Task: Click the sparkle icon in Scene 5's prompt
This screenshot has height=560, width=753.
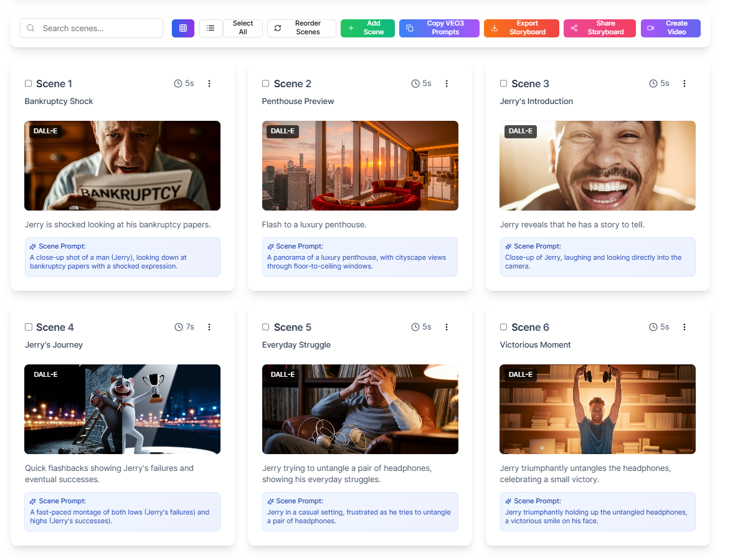Action: pos(270,501)
